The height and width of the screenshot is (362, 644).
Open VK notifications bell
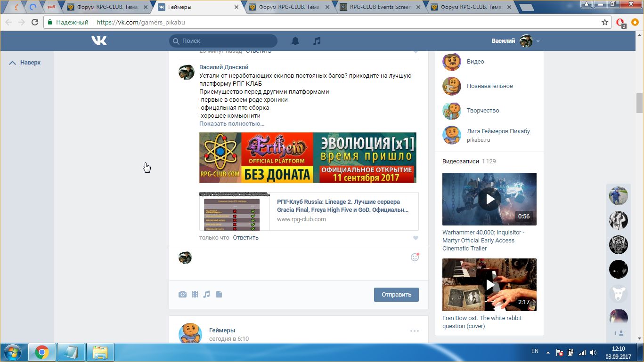pyautogui.click(x=295, y=41)
